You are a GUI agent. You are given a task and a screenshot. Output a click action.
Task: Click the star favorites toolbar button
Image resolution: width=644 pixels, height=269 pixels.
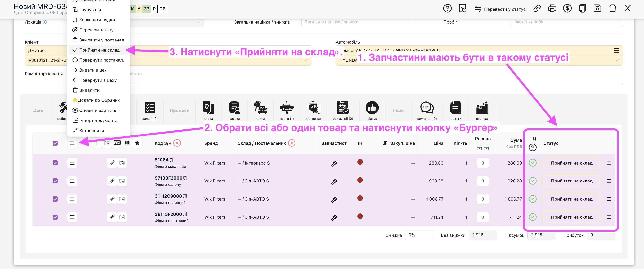[x=137, y=143]
